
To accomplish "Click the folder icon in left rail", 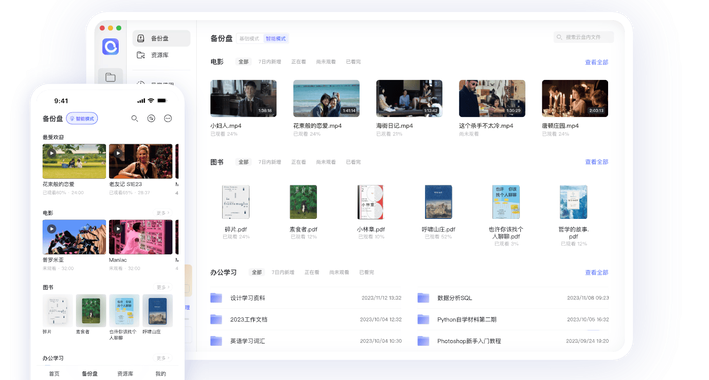I will (110, 77).
